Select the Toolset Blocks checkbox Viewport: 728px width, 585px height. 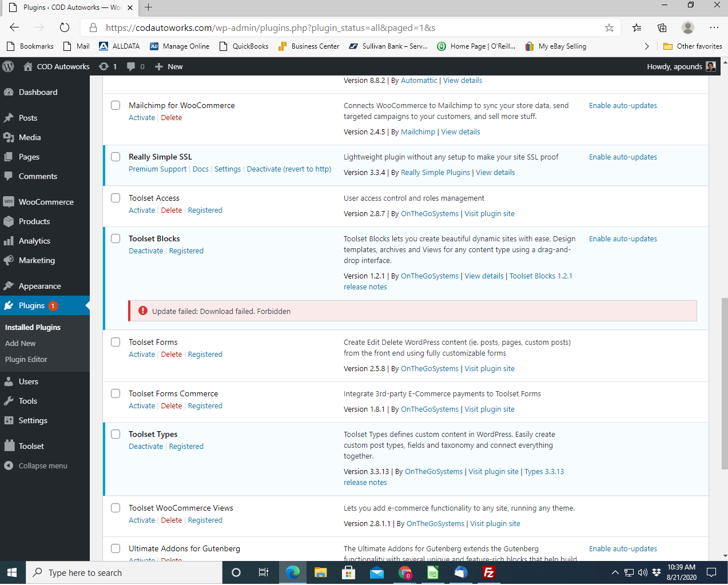coord(116,238)
